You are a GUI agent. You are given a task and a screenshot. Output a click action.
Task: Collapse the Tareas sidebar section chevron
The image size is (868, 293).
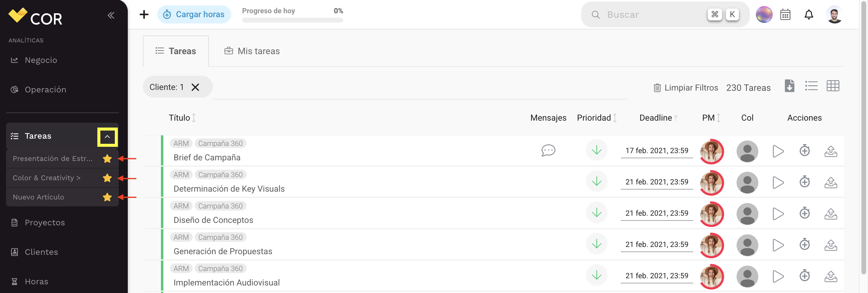[x=107, y=137]
